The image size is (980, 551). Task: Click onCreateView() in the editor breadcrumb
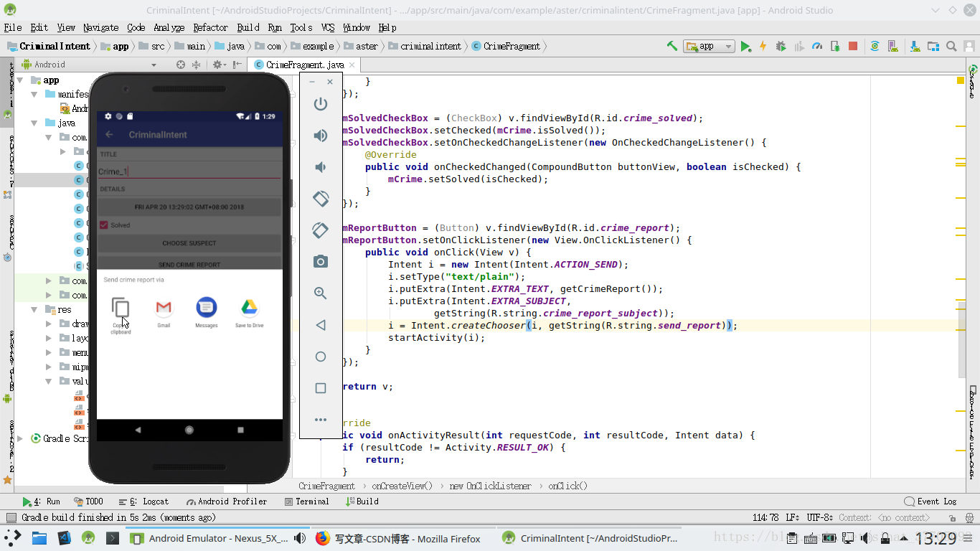coord(402,486)
